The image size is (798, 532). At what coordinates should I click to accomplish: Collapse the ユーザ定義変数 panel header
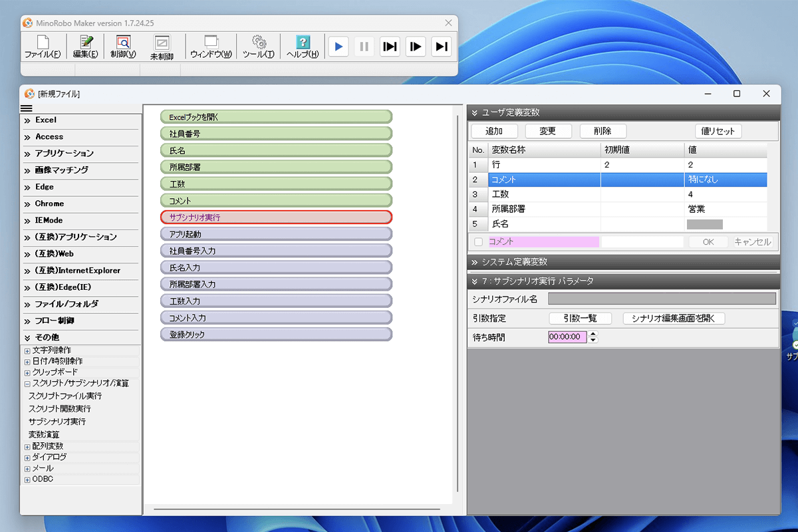pyautogui.click(x=623, y=112)
